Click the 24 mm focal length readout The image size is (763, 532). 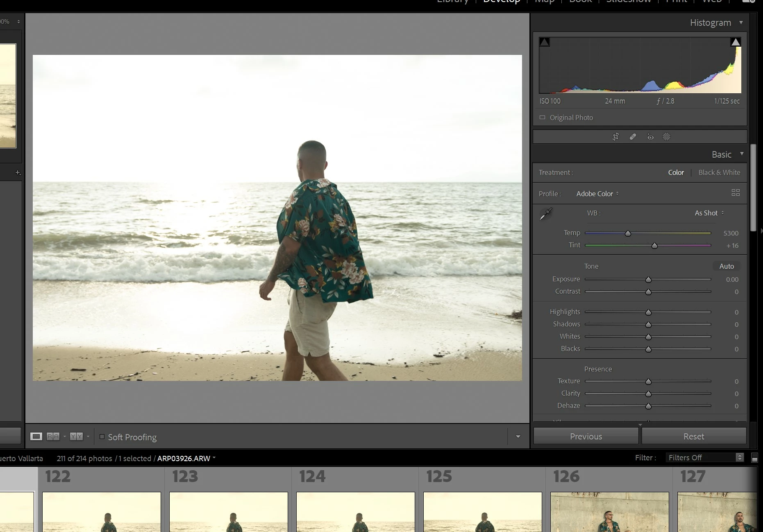[615, 101]
